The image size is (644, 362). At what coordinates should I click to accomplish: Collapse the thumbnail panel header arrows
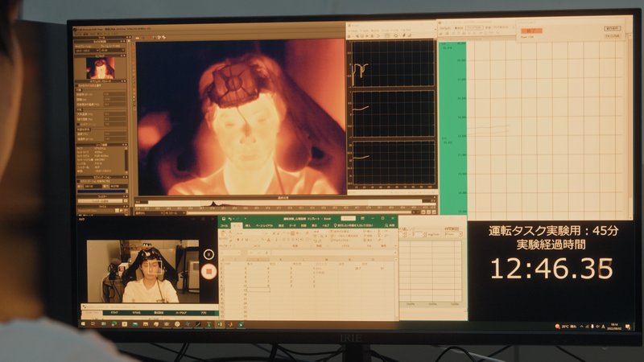coord(124,56)
